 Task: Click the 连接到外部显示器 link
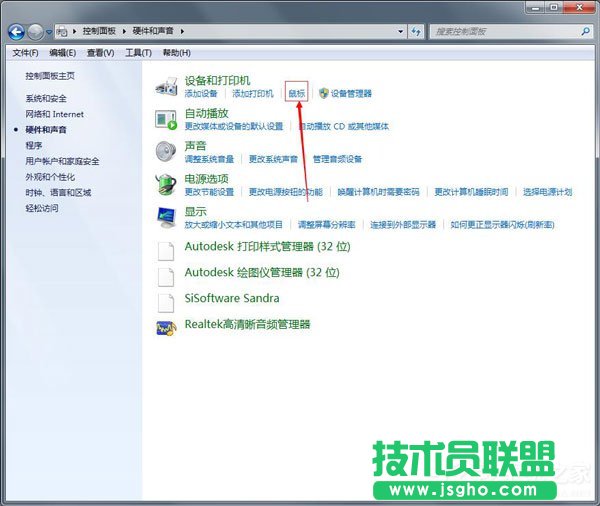point(403,225)
